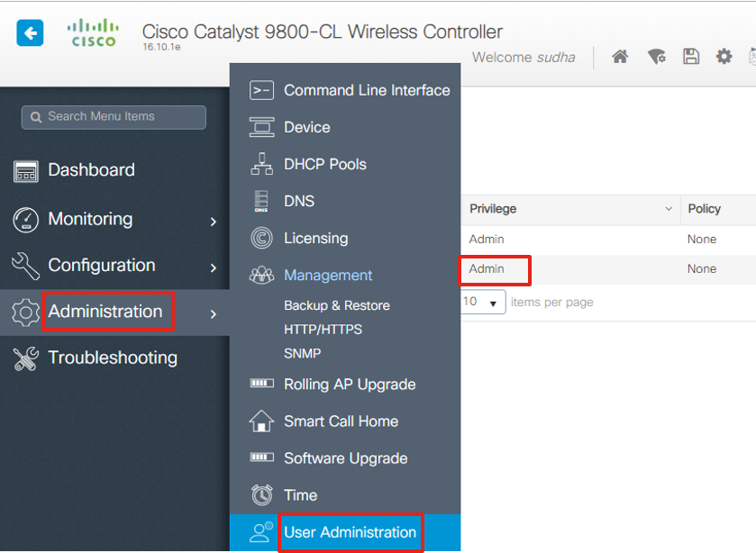The image size is (756, 553).
Task: Open Troubleshooting from the sidebar
Action: 113,358
